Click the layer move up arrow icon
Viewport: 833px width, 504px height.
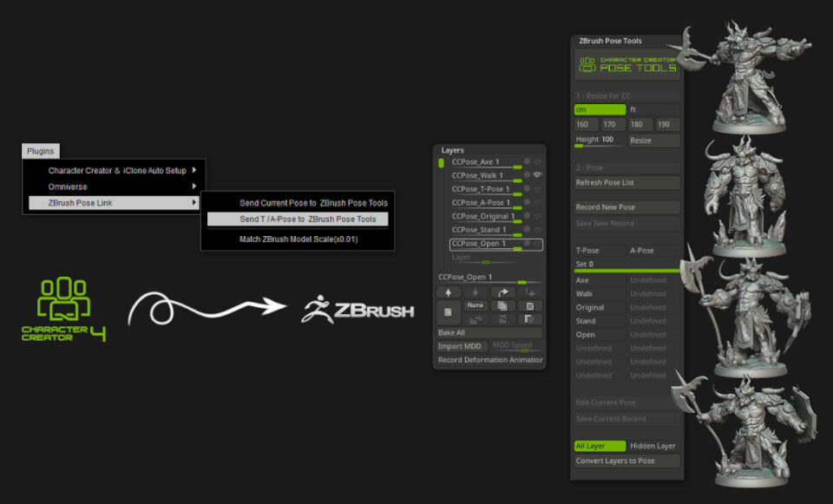click(448, 293)
